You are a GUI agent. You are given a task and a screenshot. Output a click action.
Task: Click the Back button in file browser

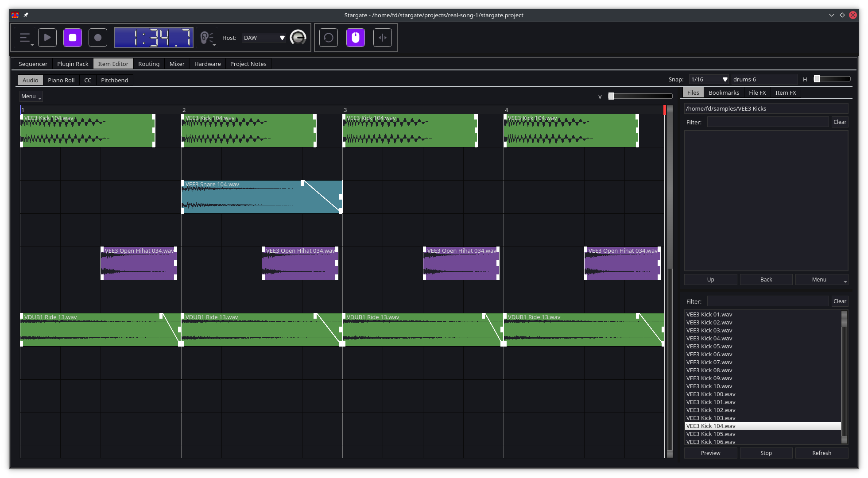point(766,280)
